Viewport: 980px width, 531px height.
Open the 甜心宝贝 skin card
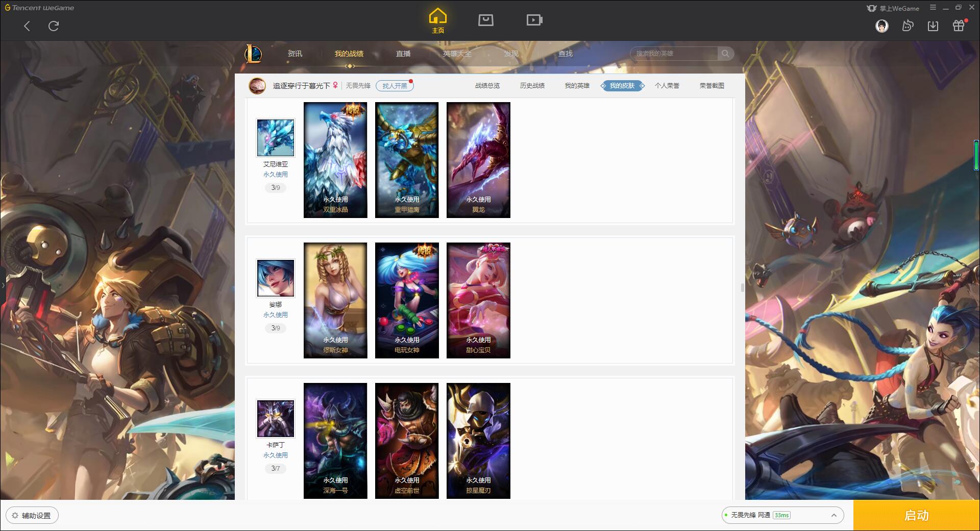[x=478, y=300]
